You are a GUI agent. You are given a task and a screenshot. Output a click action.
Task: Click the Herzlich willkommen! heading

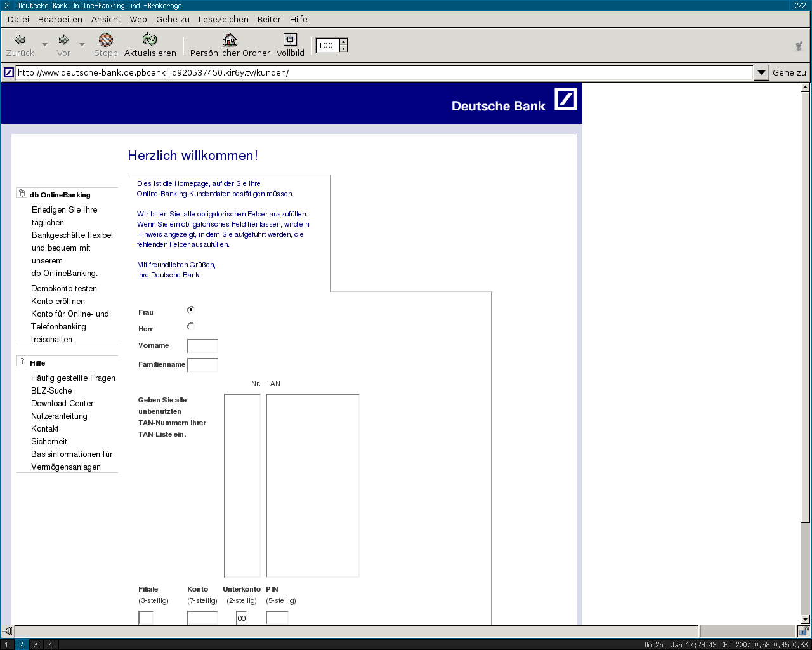pyautogui.click(x=193, y=156)
